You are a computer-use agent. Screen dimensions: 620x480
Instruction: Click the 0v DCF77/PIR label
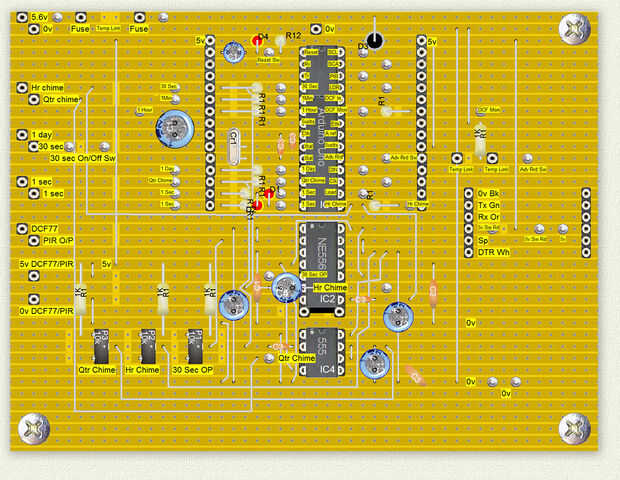click(x=46, y=311)
